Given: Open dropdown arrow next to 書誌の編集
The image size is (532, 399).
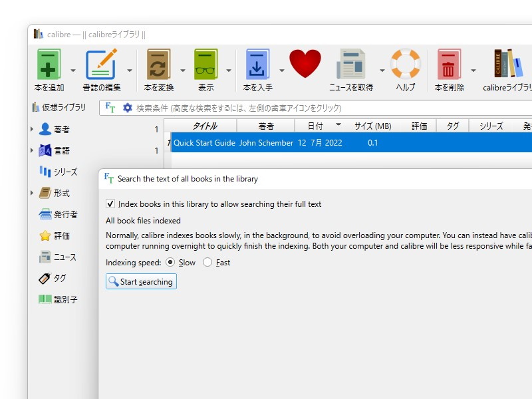Looking at the screenshot, I should click(x=130, y=70).
